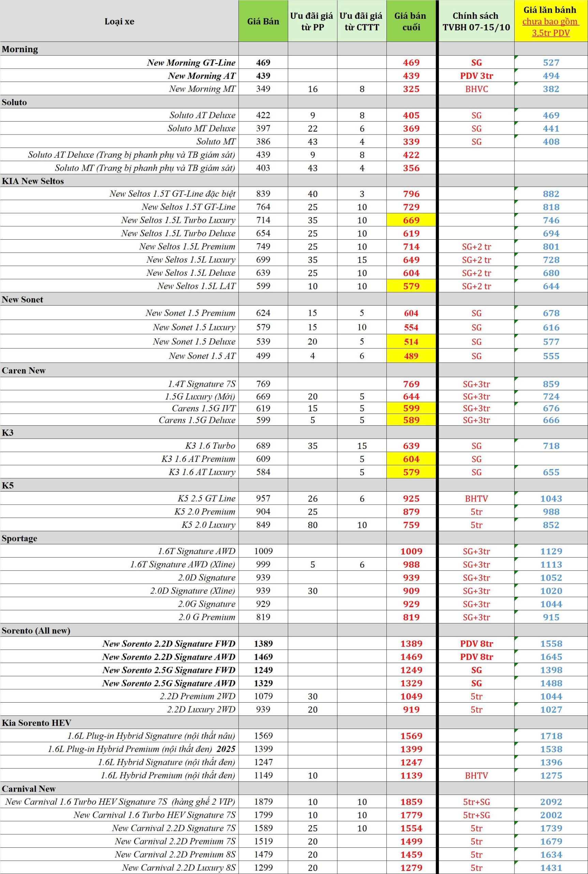Select on-road price 1043 for K5 2.5 GT Line
588x874 pixels.
pos(551,498)
